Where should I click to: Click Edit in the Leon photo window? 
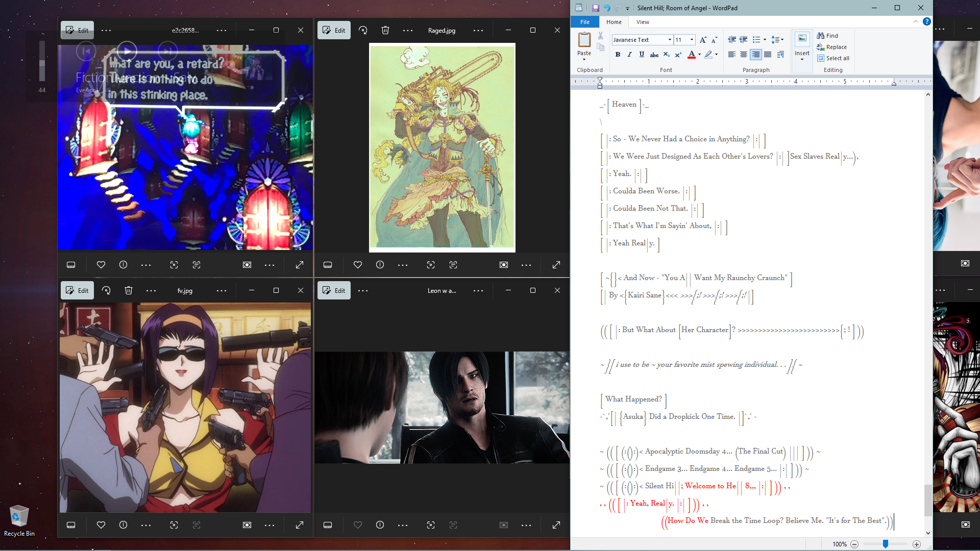pyautogui.click(x=334, y=291)
